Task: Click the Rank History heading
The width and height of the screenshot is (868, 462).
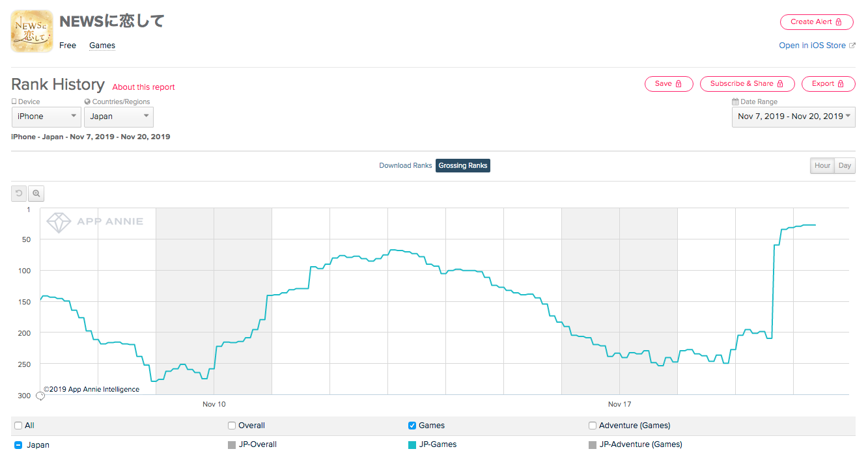Action: (58, 85)
